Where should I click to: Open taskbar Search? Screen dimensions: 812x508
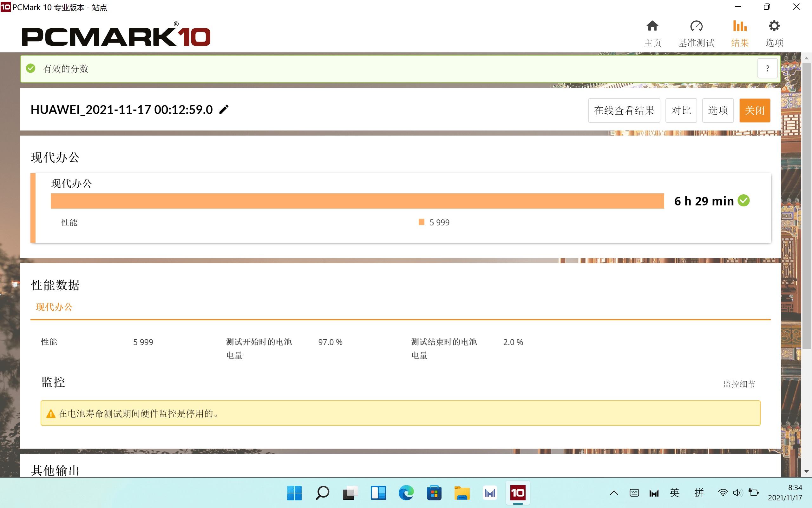click(x=322, y=493)
